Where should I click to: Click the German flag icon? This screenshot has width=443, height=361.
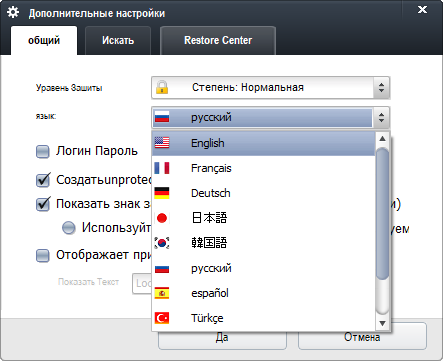[162, 193]
